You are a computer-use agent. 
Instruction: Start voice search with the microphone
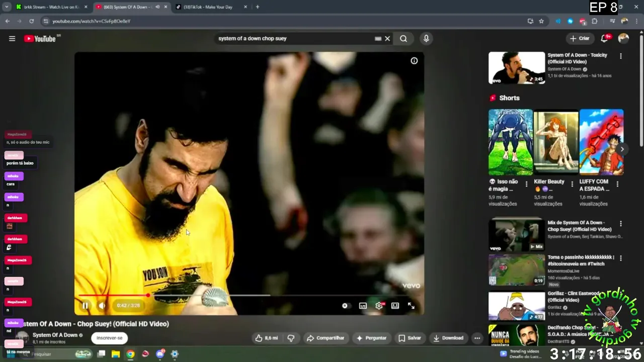[x=426, y=39]
